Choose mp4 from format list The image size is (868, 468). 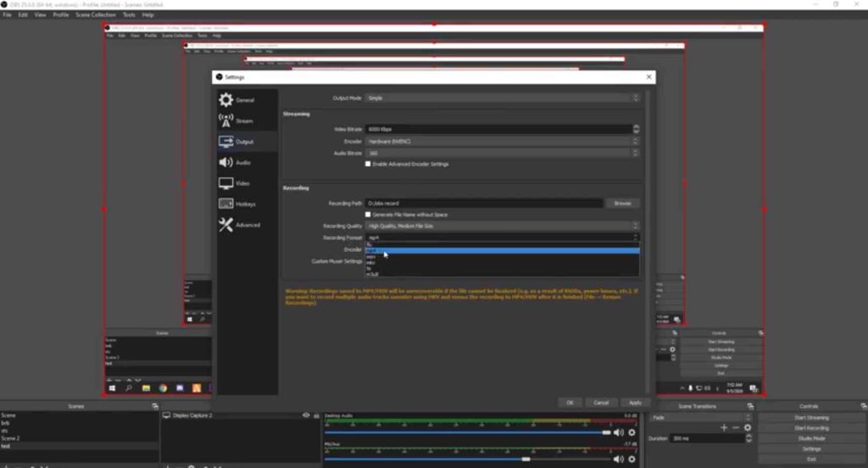click(x=502, y=250)
